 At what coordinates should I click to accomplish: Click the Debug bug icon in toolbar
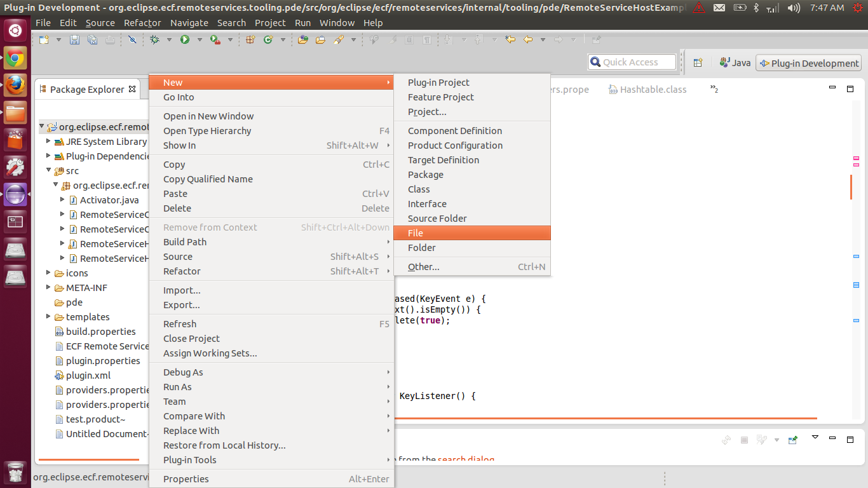154,39
